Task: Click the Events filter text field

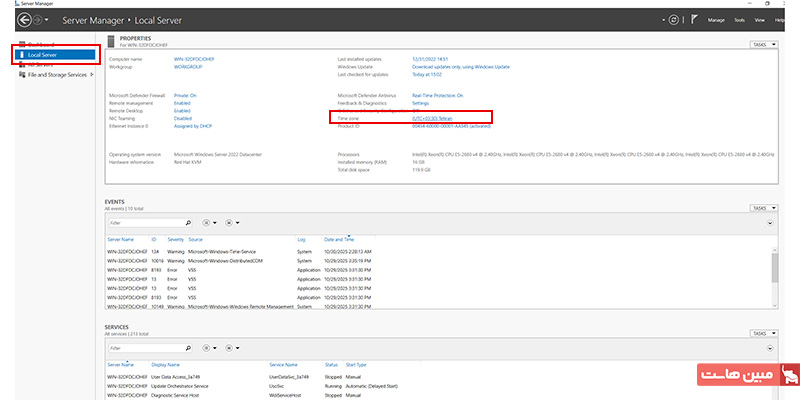Action: coord(143,222)
